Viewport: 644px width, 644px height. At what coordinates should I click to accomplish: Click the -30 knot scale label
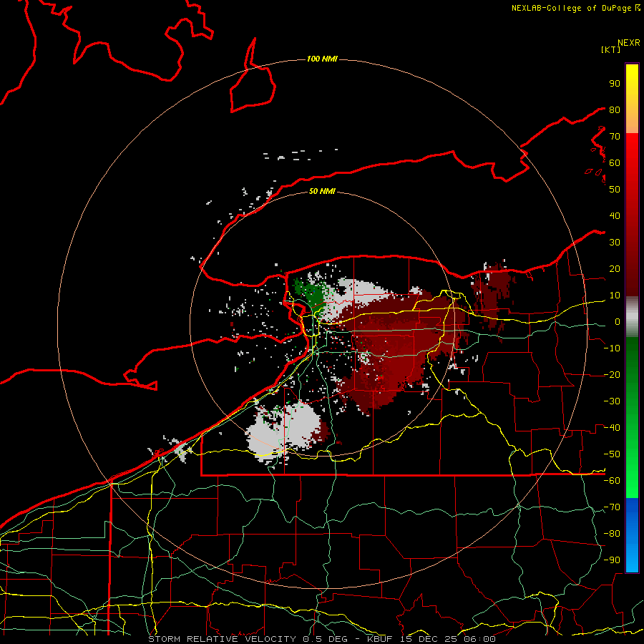pyautogui.click(x=612, y=401)
